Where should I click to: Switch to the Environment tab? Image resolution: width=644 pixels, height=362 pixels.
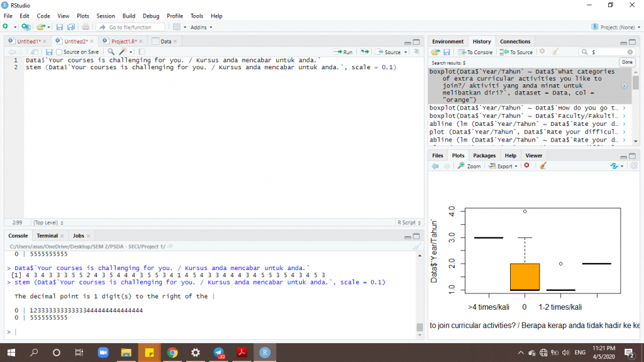448,42
